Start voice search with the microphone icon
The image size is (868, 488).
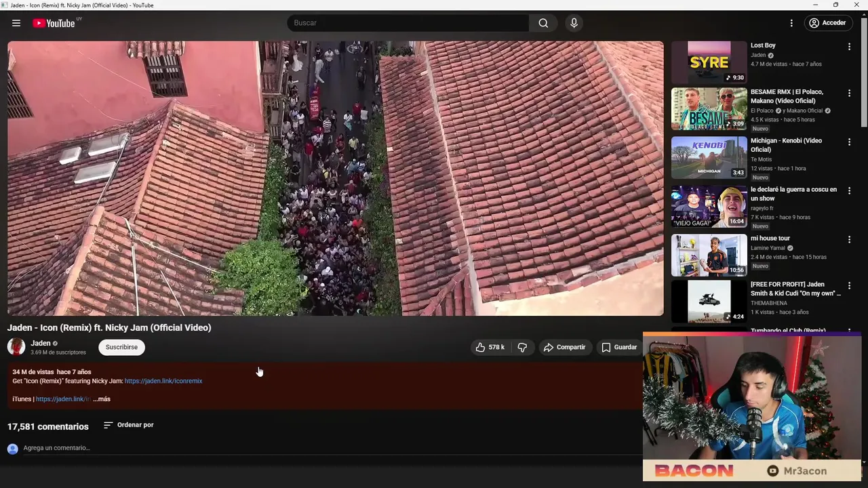point(574,23)
